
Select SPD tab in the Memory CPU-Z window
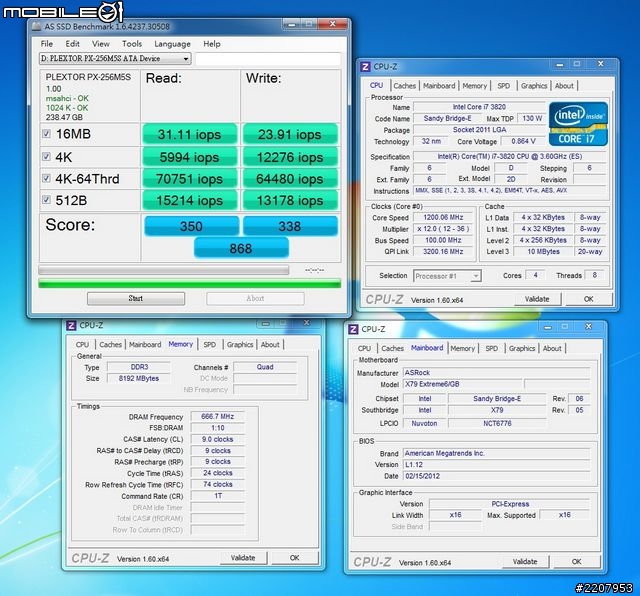click(x=210, y=345)
